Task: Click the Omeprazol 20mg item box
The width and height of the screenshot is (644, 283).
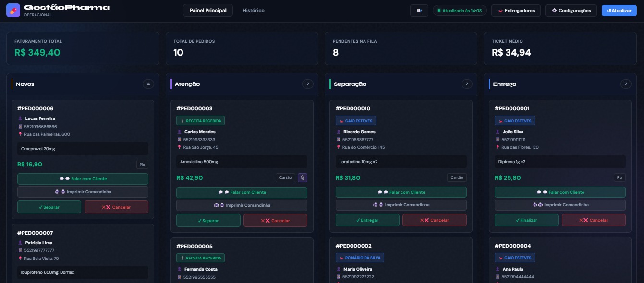Action: (83, 149)
